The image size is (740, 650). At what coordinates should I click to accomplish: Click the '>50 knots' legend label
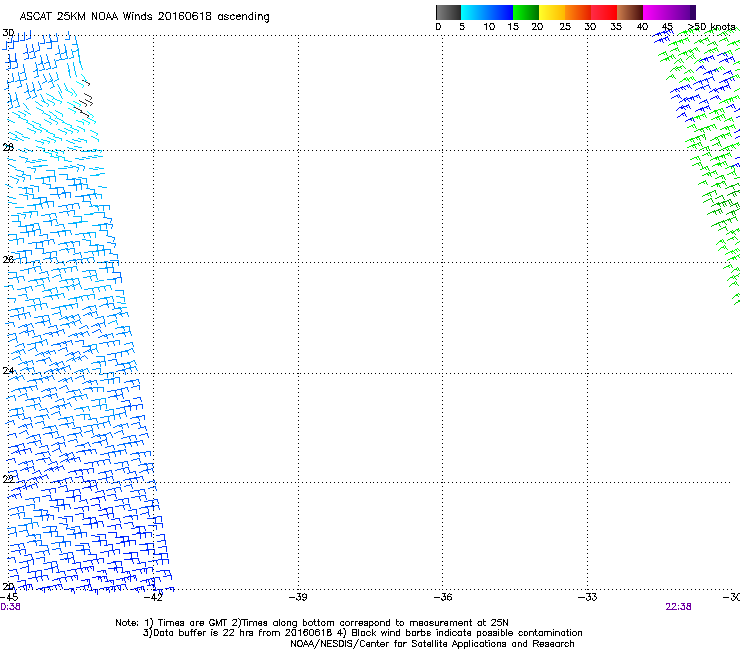(x=712, y=27)
